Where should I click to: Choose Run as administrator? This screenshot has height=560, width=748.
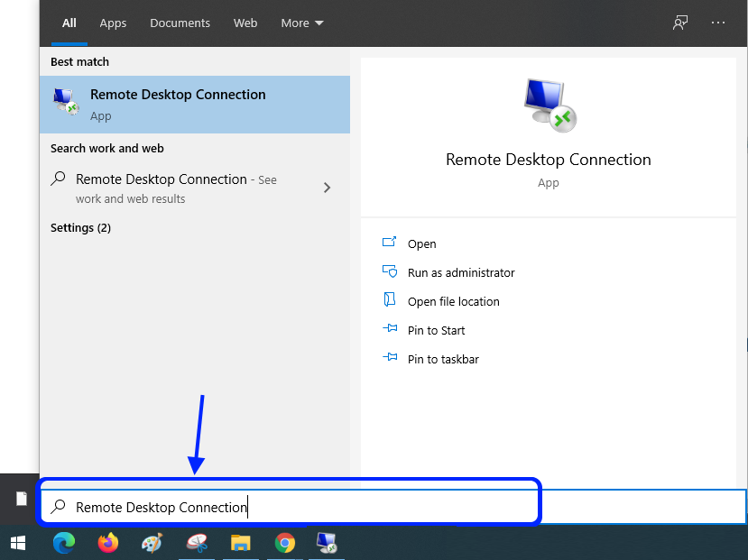point(461,272)
